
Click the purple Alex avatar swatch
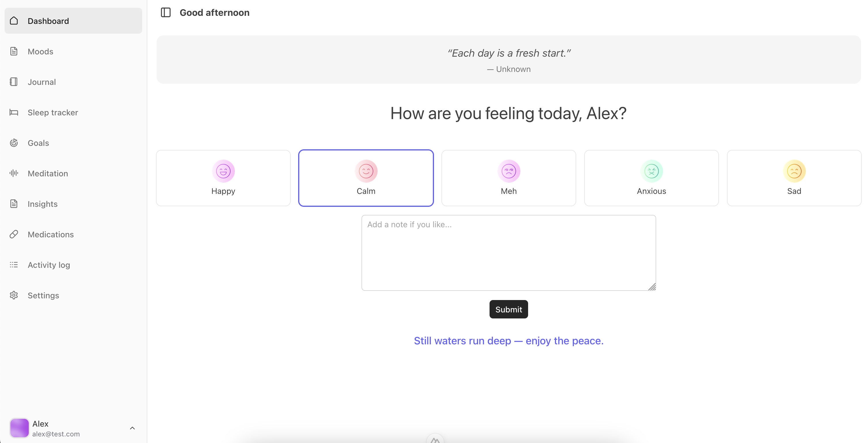19,428
